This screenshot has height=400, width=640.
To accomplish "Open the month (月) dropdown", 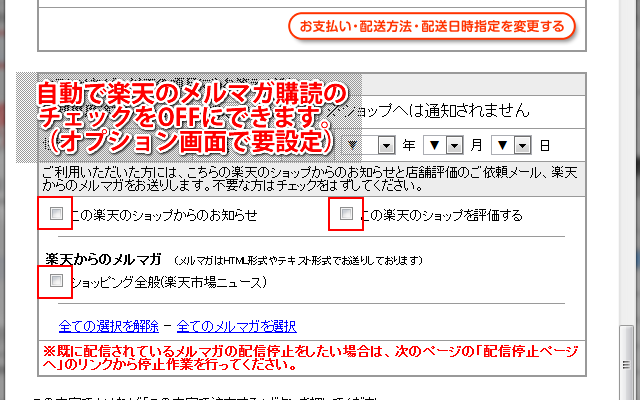I will click(453, 145).
